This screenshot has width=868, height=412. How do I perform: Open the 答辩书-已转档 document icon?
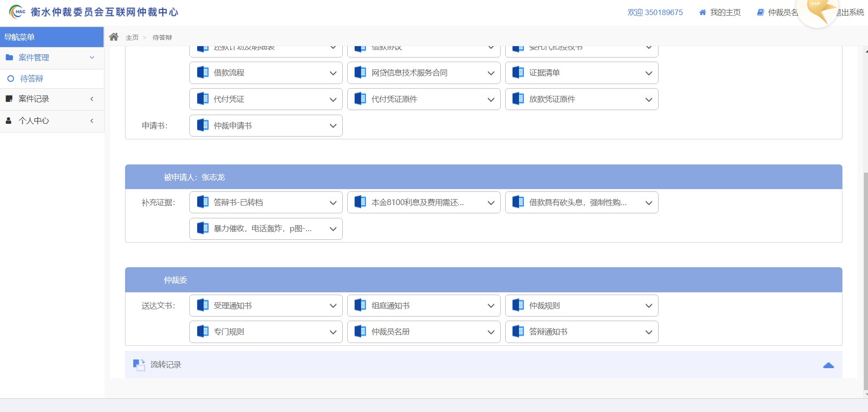pyautogui.click(x=203, y=202)
